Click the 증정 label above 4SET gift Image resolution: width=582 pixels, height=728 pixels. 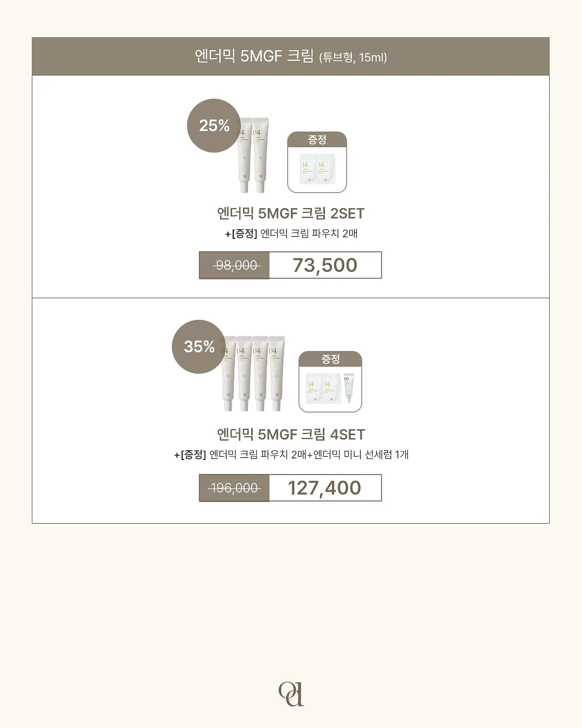coord(330,359)
